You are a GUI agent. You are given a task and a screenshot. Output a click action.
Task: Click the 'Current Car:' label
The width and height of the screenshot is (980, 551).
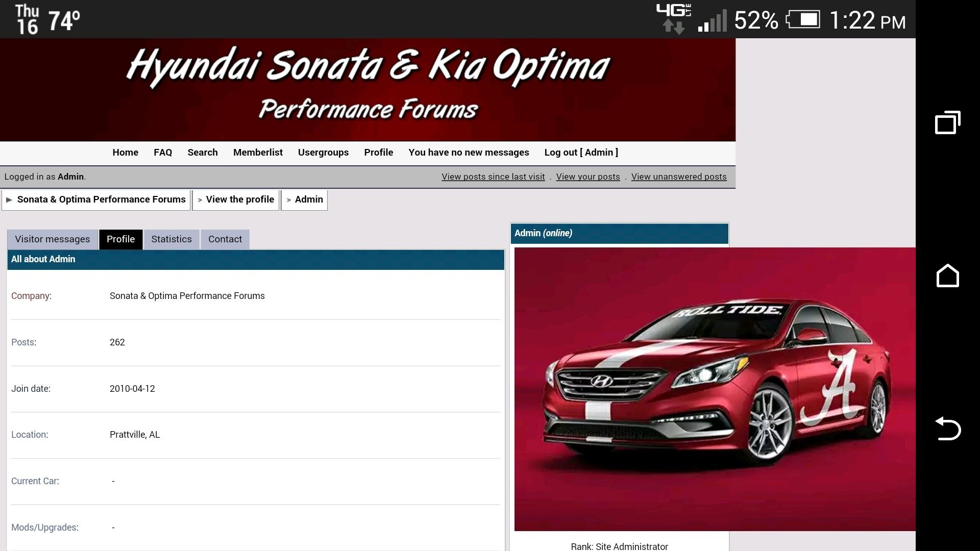click(x=35, y=481)
